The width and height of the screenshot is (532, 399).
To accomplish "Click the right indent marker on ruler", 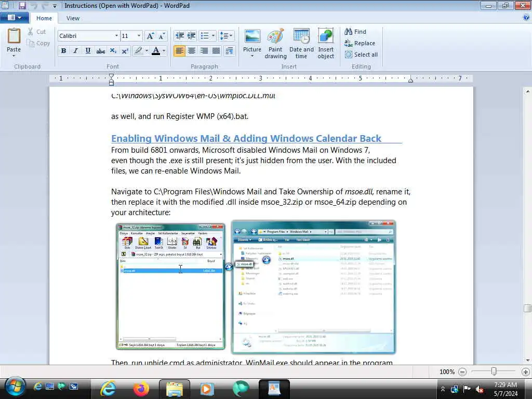I will 410,81.
